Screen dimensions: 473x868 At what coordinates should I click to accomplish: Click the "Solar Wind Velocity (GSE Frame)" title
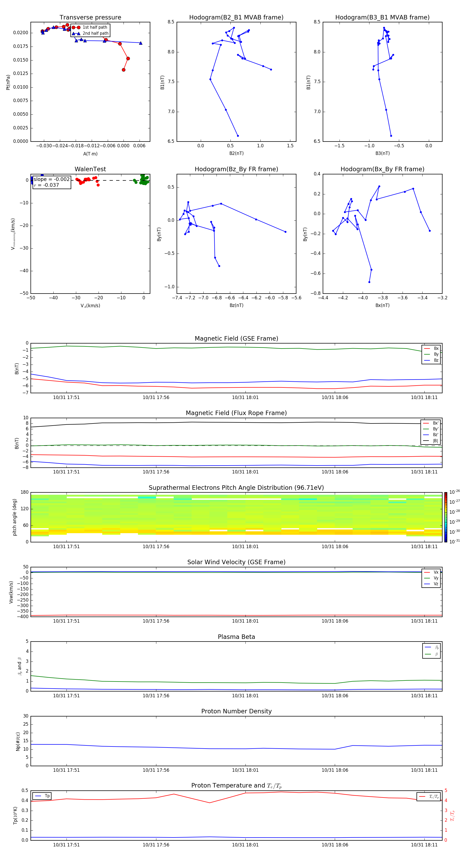click(236, 562)
